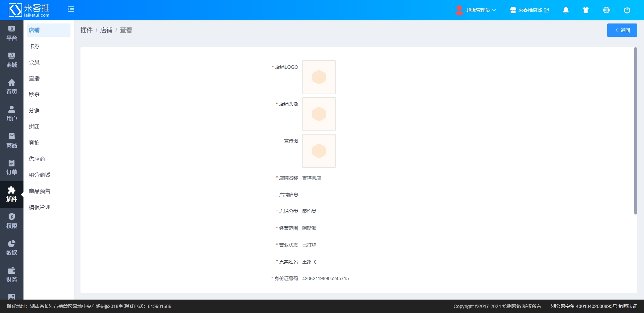Select 卡券 in the plugin submenu
The image size is (644, 313).
click(x=34, y=46)
